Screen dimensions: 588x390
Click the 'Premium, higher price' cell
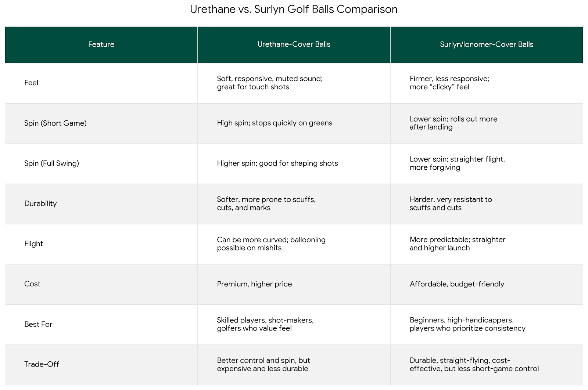click(254, 284)
